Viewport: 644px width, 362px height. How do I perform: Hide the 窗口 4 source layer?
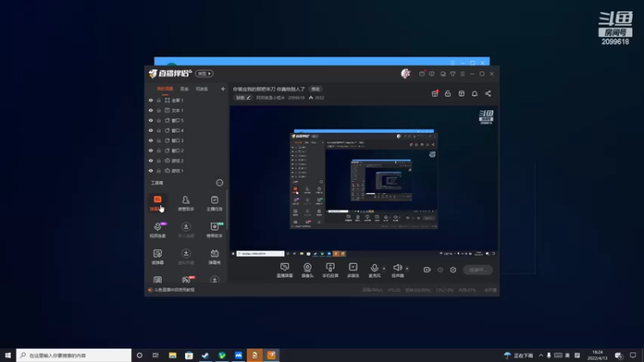point(151,130)
